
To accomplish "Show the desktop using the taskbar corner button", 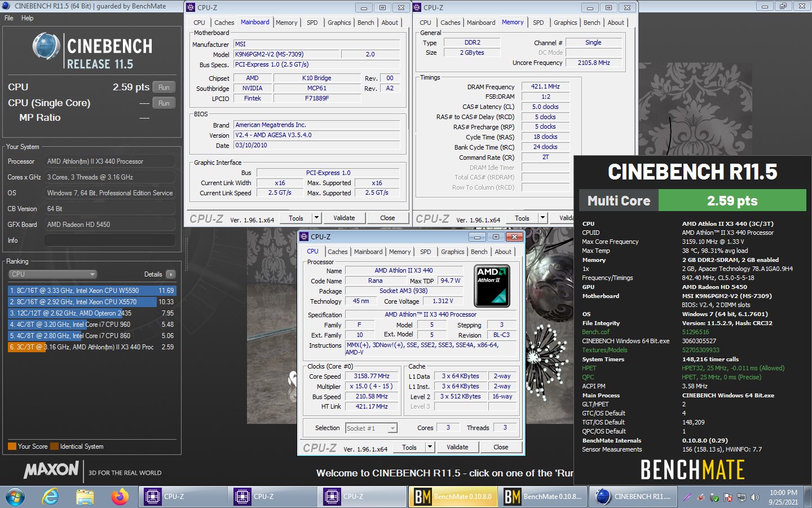I will click(807, 497).
